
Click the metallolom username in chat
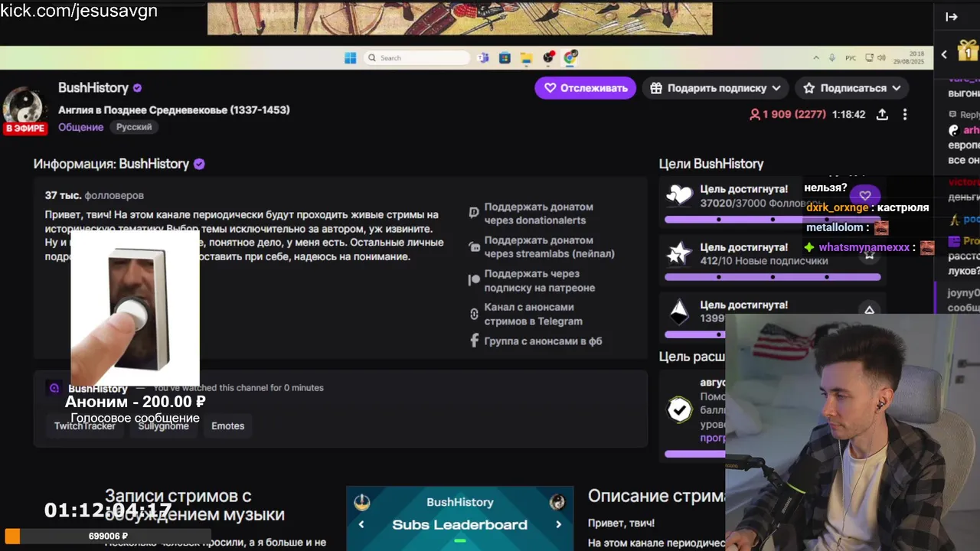[x=835, y=227]
